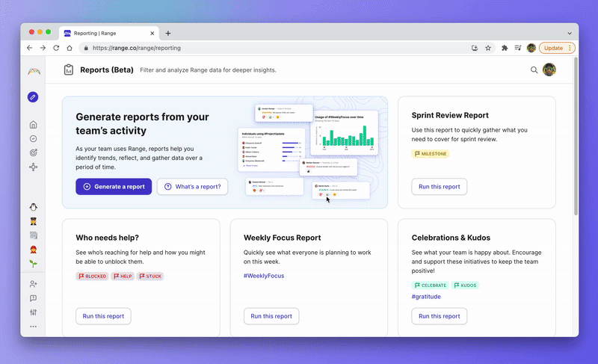The image size is (598, 364).
Task: Select the red-hat person team emoji in the sidebar
Action: [33, 250]
